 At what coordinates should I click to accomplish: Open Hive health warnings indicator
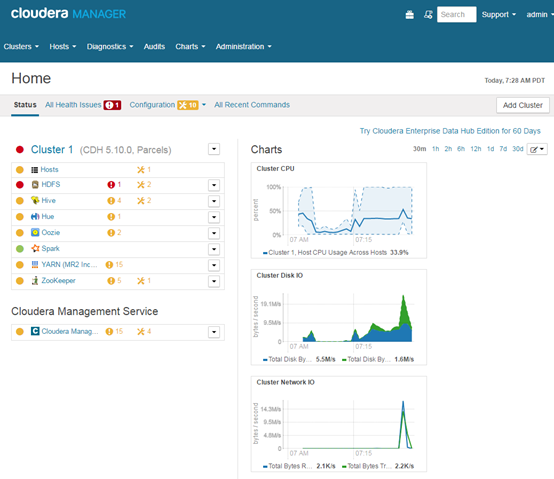pos(114,201)
